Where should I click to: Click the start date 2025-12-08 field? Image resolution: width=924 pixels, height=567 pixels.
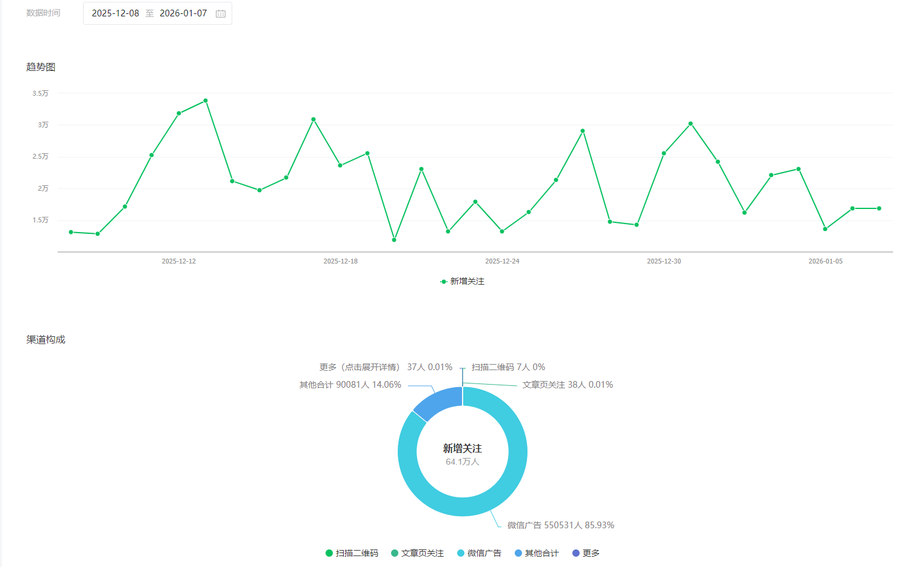pyautogui.click(x=115, y=13)
